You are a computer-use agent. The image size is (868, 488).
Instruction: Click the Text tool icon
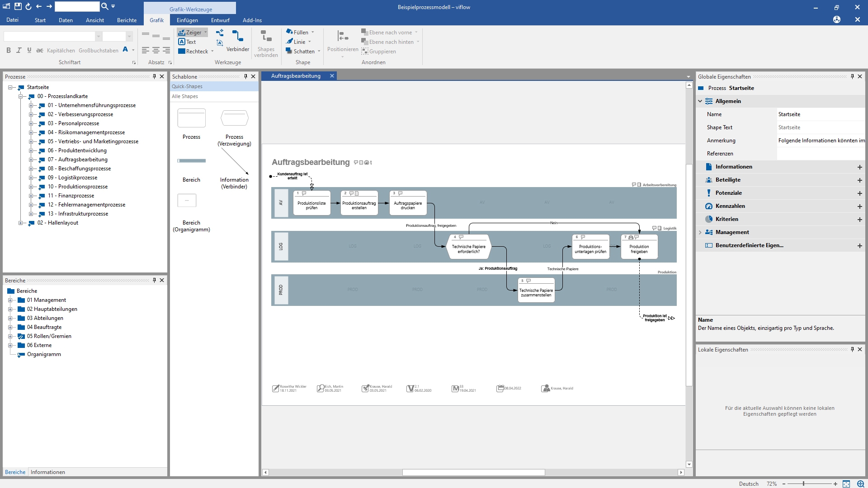click(182, 42)
